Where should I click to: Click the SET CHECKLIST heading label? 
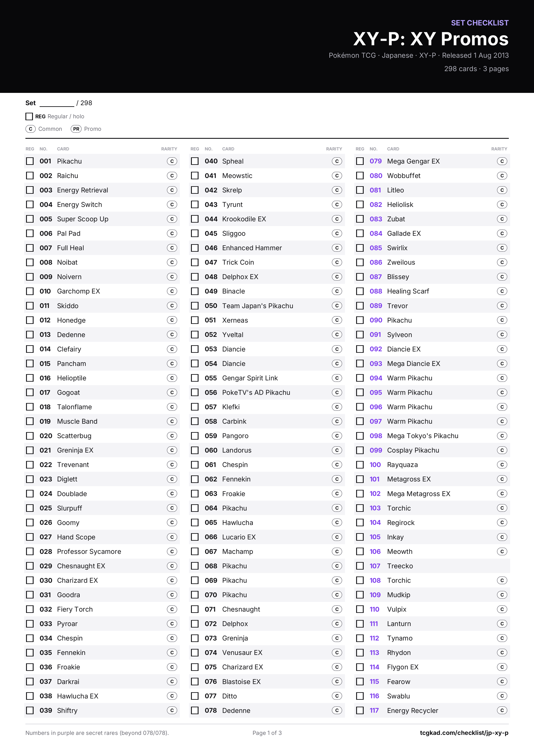tap(480, 23)
